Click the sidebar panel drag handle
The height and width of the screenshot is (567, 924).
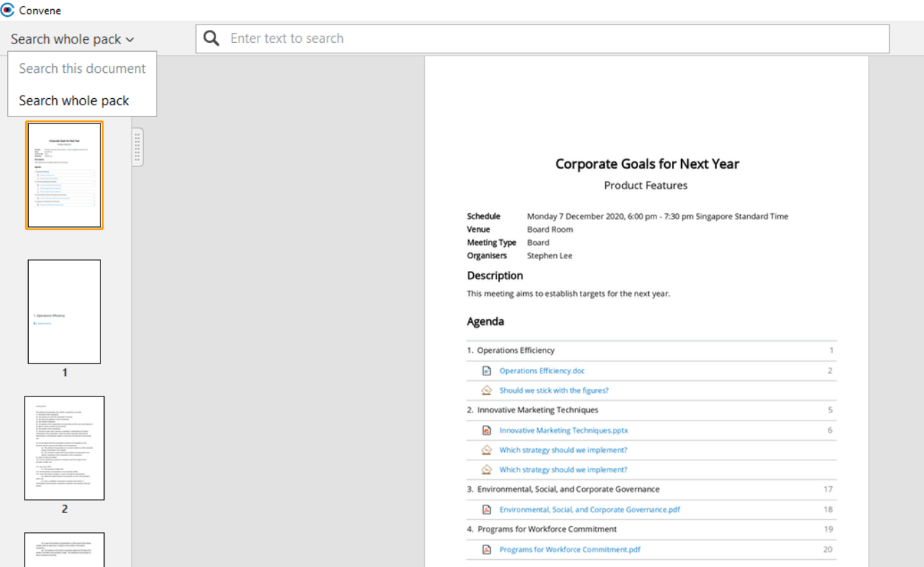coord(137,147)
